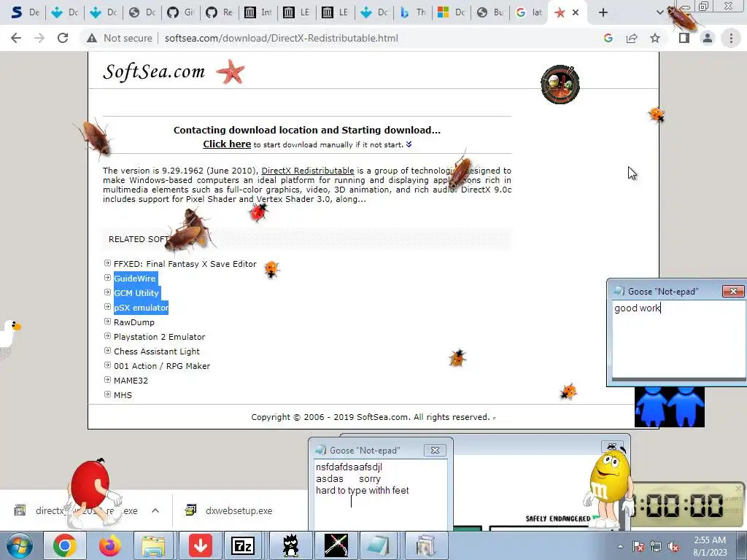Image resolution: width=747 pixels, height=560 pixels.
Task: Go back to the previous page
Action: point(16,38)
